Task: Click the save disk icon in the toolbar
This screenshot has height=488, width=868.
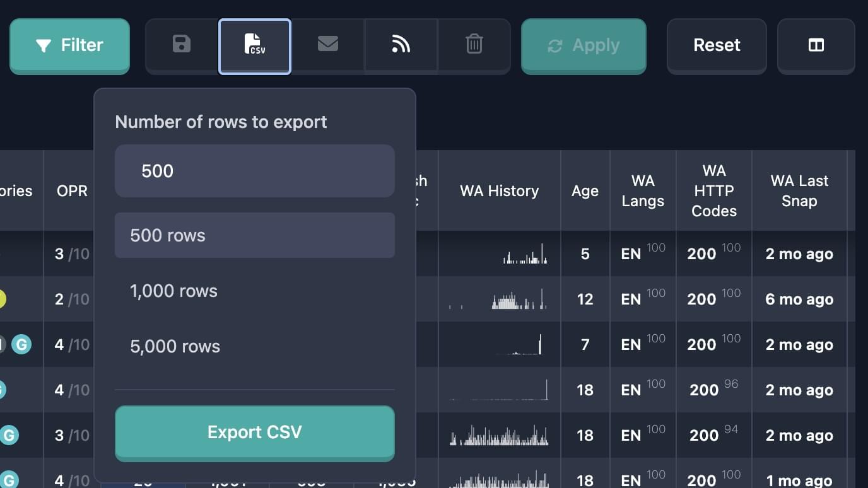Action: click(182, 45)
